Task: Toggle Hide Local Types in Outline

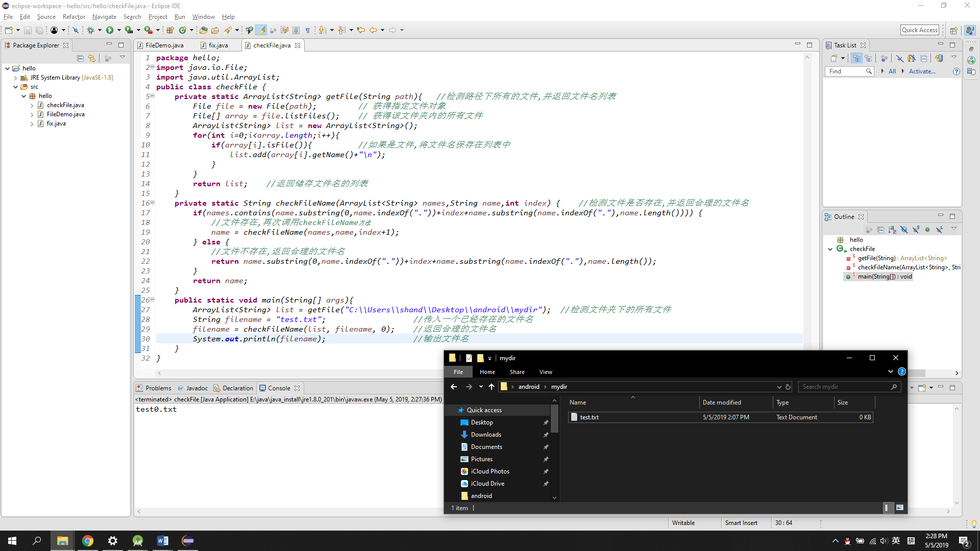Action: tap(939, 230)
